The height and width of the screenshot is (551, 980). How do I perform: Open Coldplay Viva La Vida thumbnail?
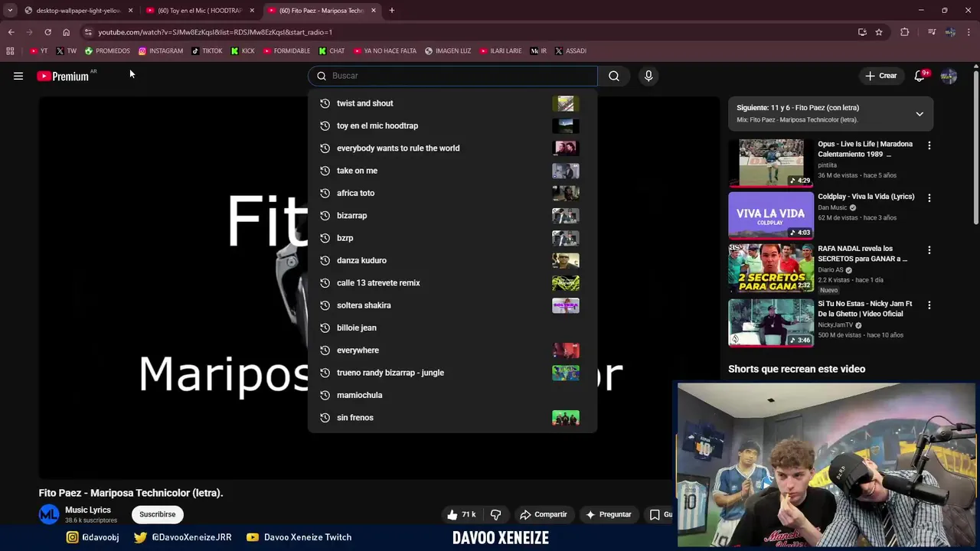tap(771, 215)
